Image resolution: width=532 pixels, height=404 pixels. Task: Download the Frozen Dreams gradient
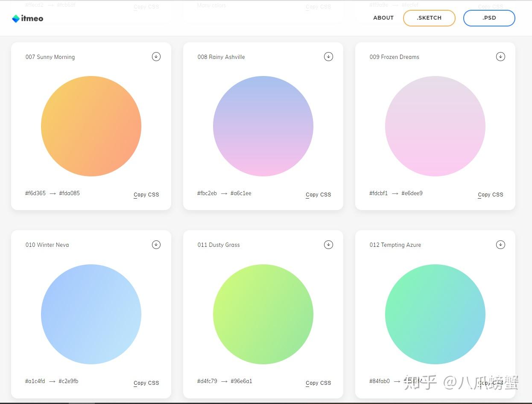(x=500, y=56)
